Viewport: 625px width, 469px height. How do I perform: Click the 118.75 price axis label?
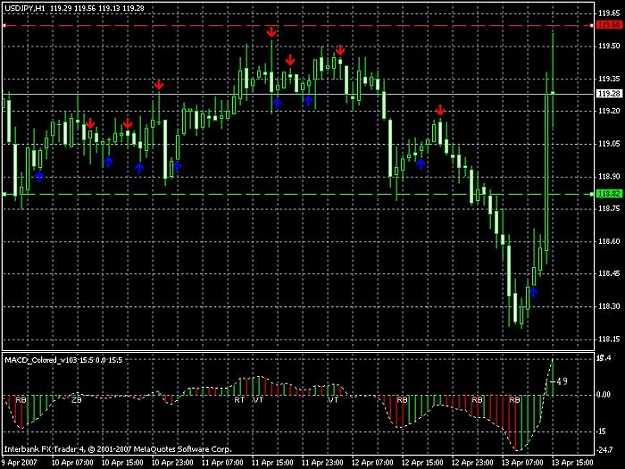pyautogui.click(x=609, y=208)
